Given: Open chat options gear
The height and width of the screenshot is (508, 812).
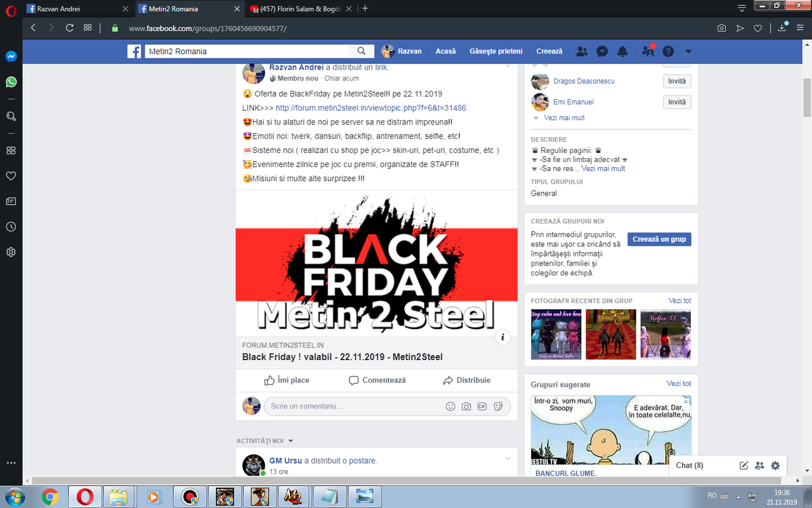Looking at the screenshot, I should (775, 465).
